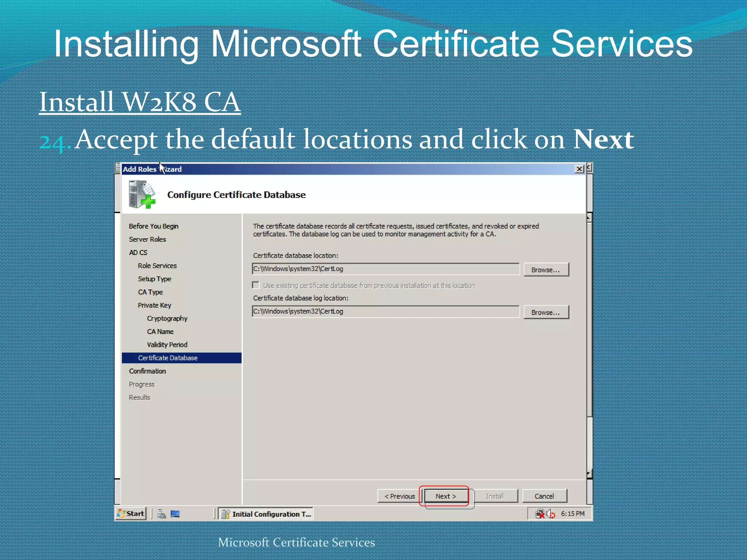Click the server role wizard header icon
This screenshot has width=747, height=560.
[x=142, y=195]
